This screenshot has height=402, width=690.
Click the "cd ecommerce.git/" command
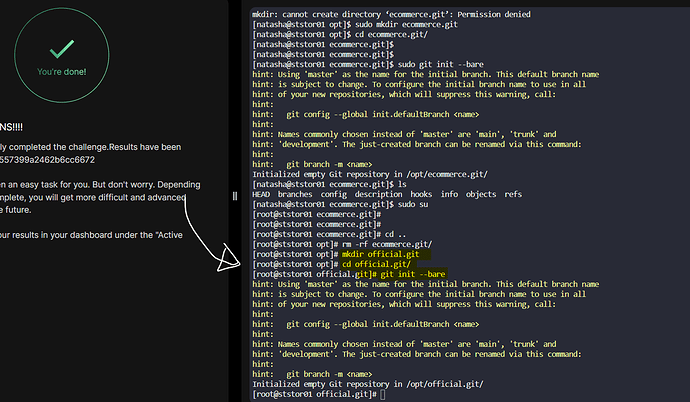pos(391,34)
